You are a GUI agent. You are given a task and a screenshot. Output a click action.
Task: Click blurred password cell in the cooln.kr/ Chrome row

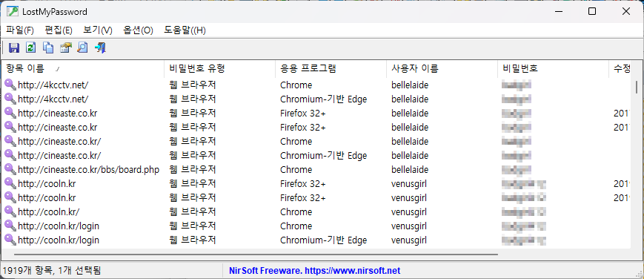524,212
